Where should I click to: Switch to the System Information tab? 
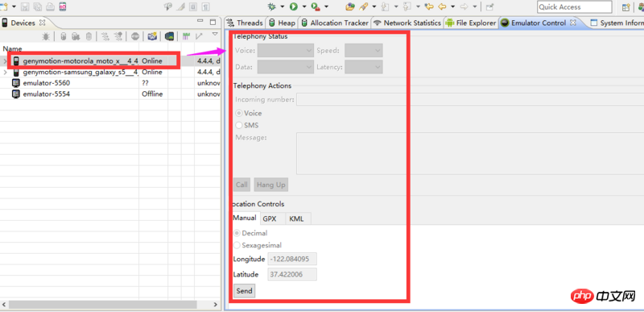(x=617, y=23)
